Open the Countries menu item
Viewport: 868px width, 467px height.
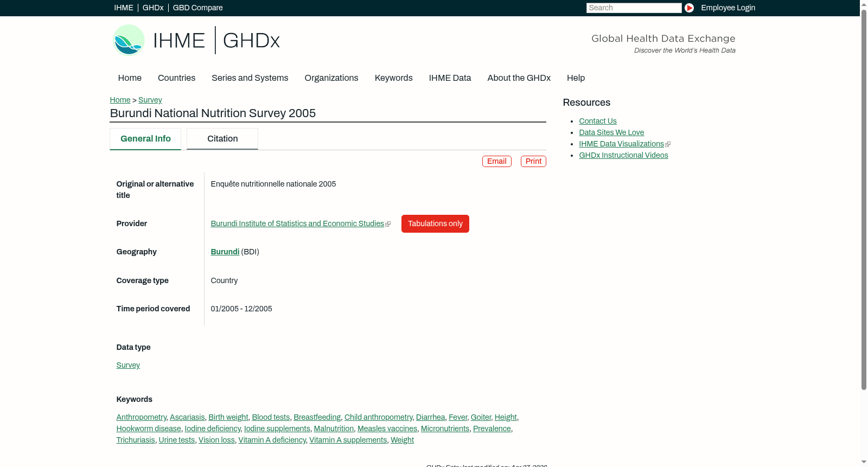(176, 78)
